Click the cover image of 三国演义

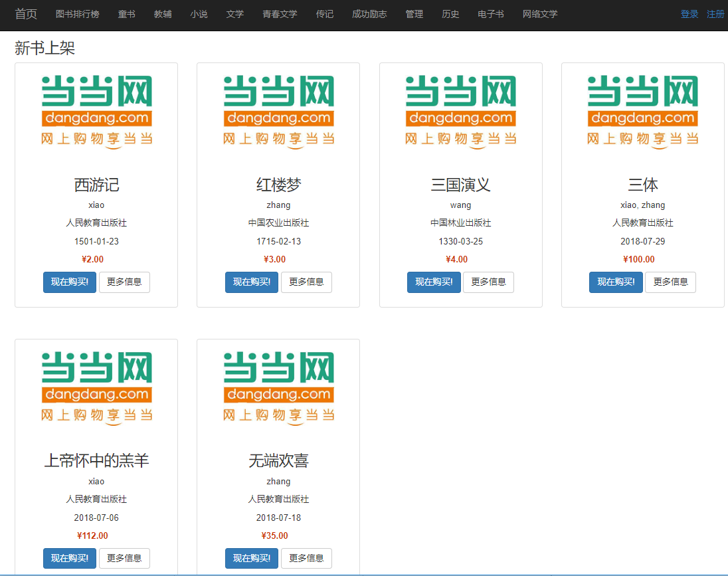point(460,112)
